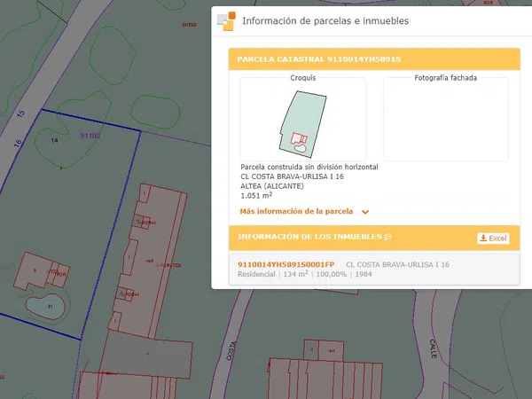Click the COSTA street label on the map
This screenshot has width=532, height=399.
click(x=231, y=351)
